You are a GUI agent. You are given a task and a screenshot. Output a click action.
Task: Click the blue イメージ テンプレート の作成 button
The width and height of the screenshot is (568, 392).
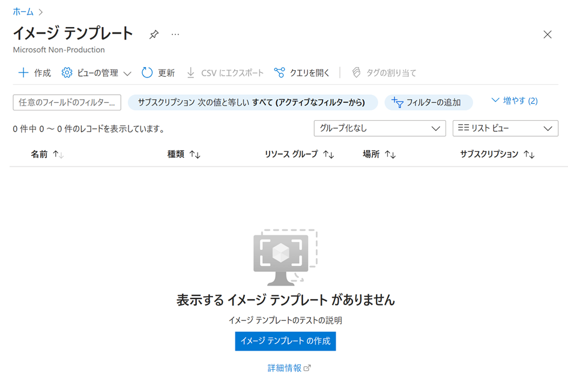click(x=285, y=341)
